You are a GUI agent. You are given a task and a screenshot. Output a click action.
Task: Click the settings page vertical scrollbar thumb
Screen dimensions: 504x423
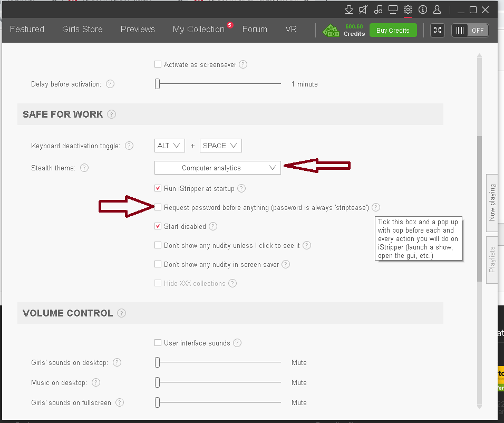click(479, 209)
